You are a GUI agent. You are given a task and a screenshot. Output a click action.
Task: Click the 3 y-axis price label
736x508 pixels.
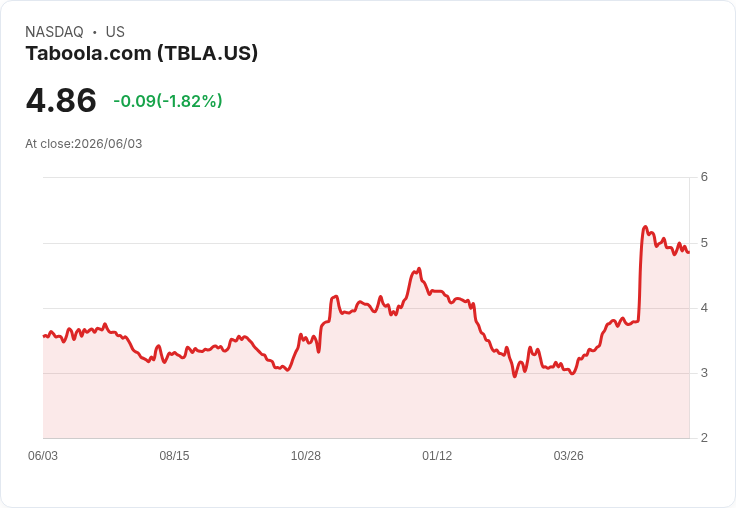point(704,373)
